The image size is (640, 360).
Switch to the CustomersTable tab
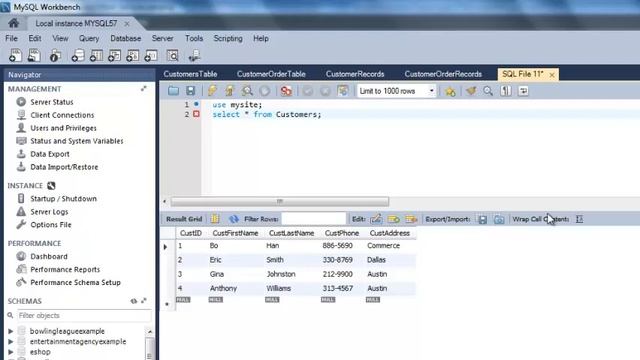pos(190,74)
